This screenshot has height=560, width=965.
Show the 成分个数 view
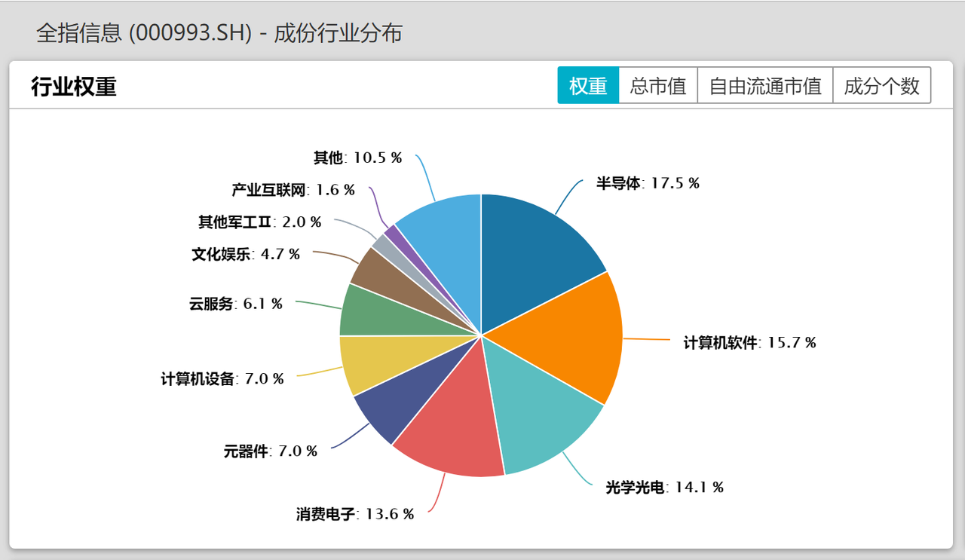pyautogui.click(x=881, y=86)
